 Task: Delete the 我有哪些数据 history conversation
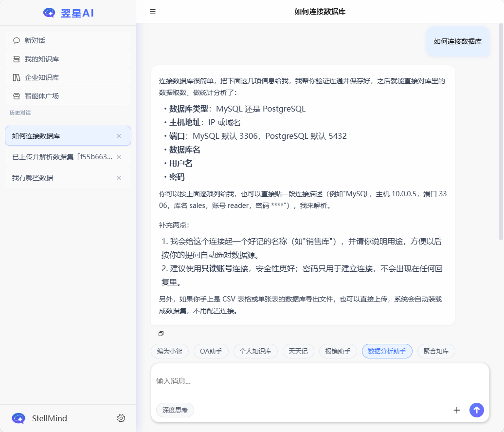119,178
